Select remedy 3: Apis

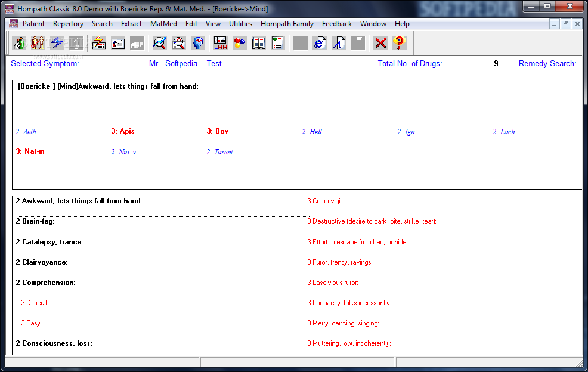(123, 131)
